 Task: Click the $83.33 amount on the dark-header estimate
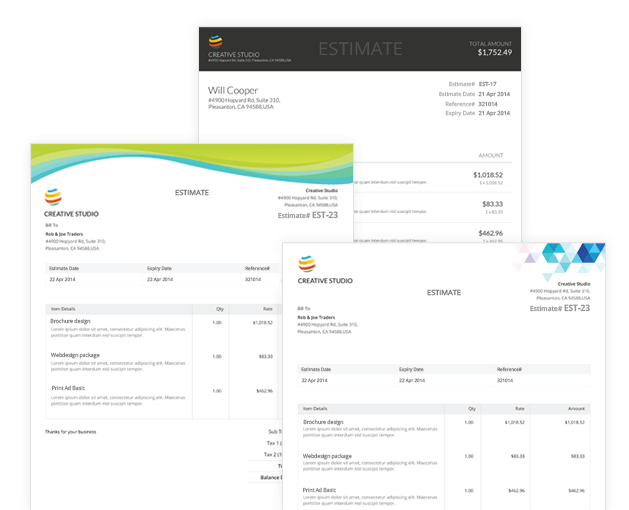click(x=493, y=204)
